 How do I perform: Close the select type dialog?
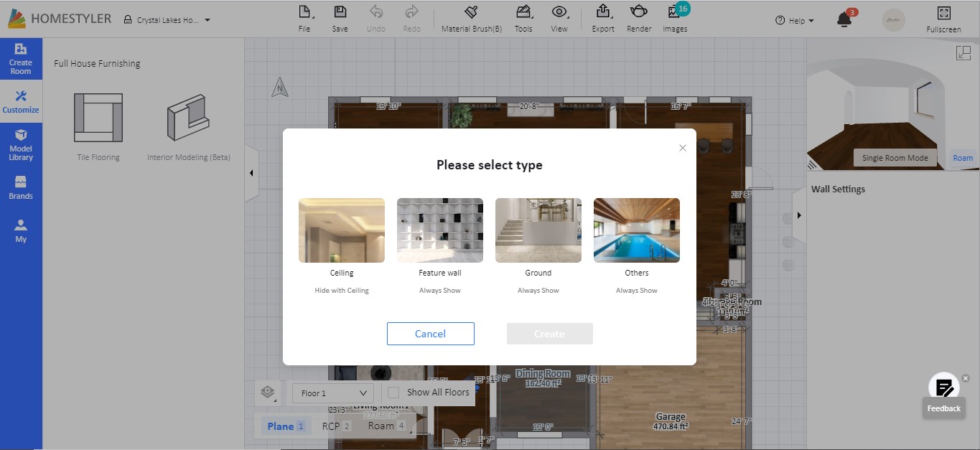click(x=683, y=148)
